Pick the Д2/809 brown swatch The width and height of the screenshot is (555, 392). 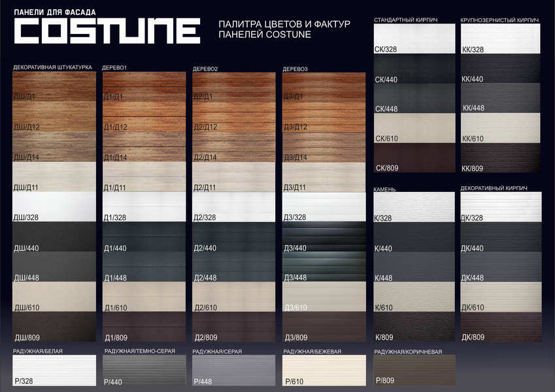tap(234, 327)
